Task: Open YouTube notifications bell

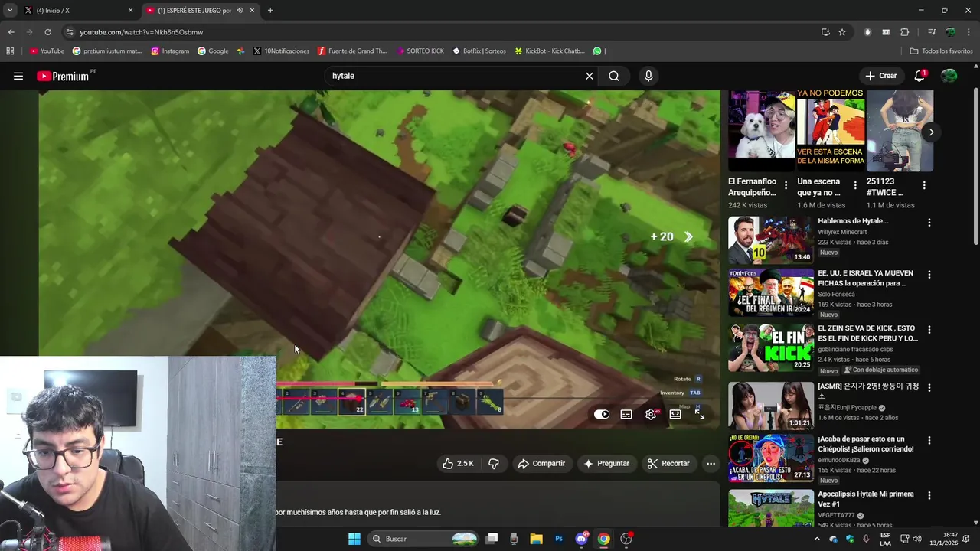Action: click(x=920, y=76)
